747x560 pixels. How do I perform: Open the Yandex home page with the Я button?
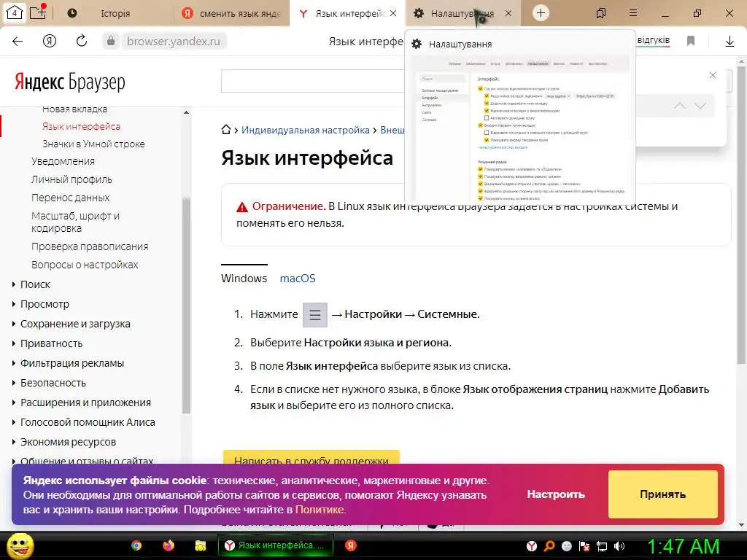tap(50, 42)
